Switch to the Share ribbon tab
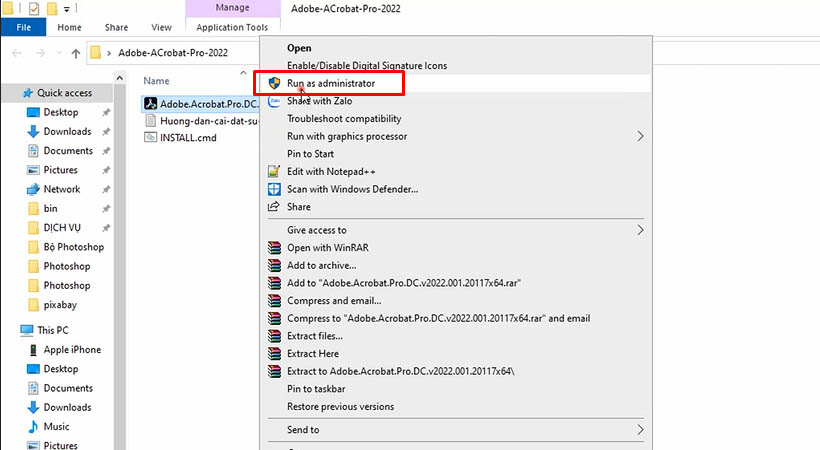Viewport: 820px width, 450px height. 116,27
